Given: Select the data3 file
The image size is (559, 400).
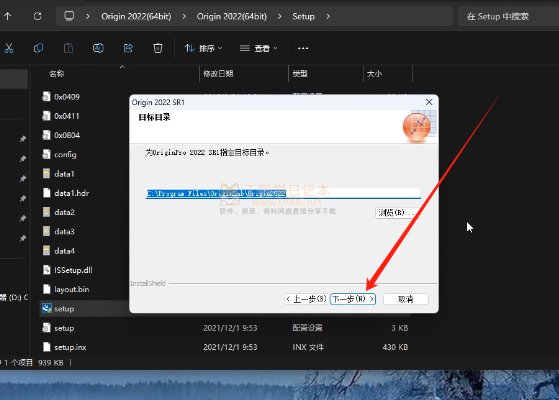Looking at the screenshot, I should click(65, 231).
